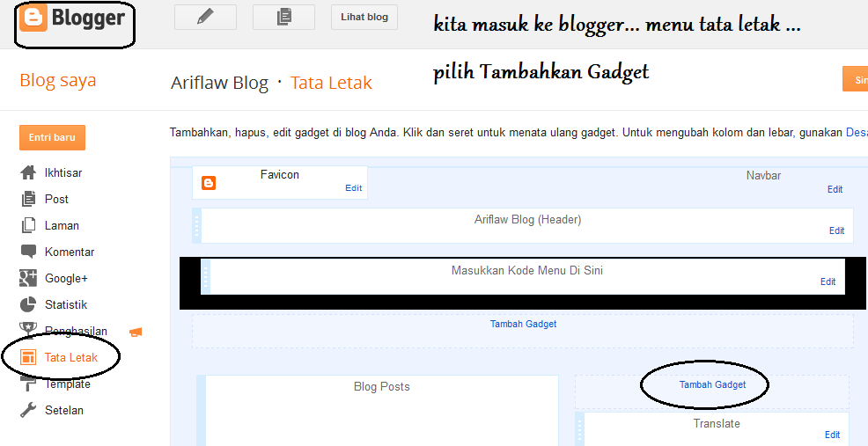Open the Ikhtisar menu item
868x446 pixels.
(63, 172)
